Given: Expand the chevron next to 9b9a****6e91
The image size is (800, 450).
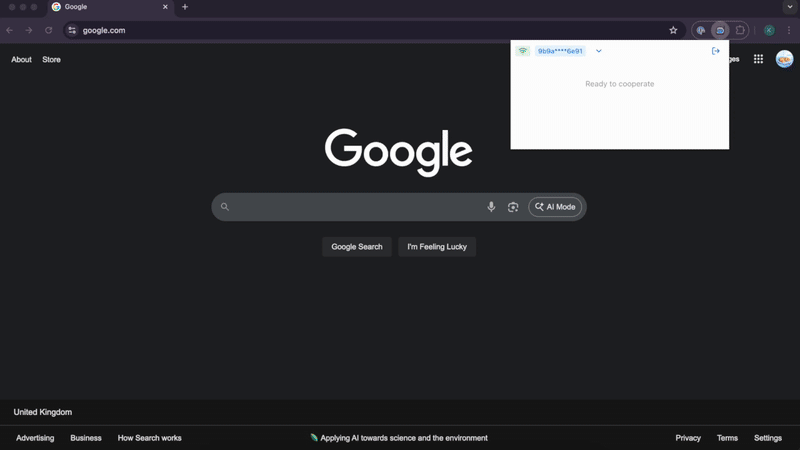Looking at the screenshot, I should tap(599, 51).
